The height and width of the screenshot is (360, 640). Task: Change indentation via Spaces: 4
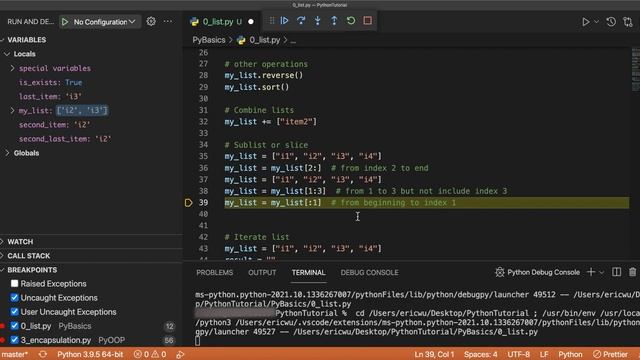[480, 354]
